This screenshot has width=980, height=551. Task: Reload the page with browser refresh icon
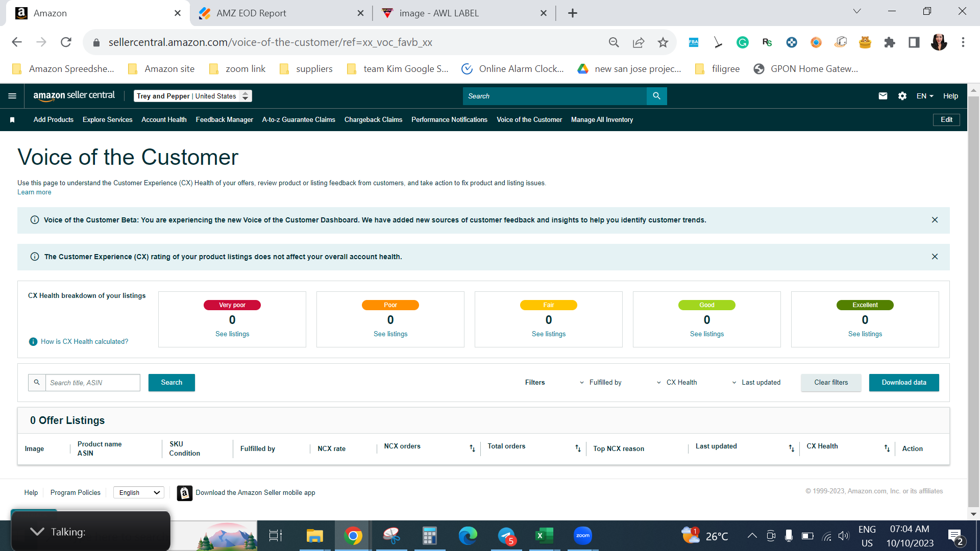point(66,42)
